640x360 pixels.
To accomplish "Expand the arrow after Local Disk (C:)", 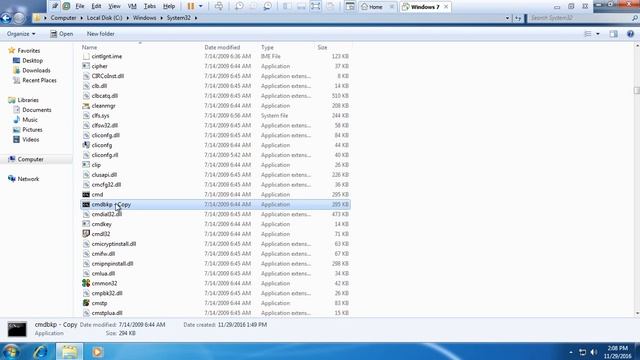I will click(127, 18).
